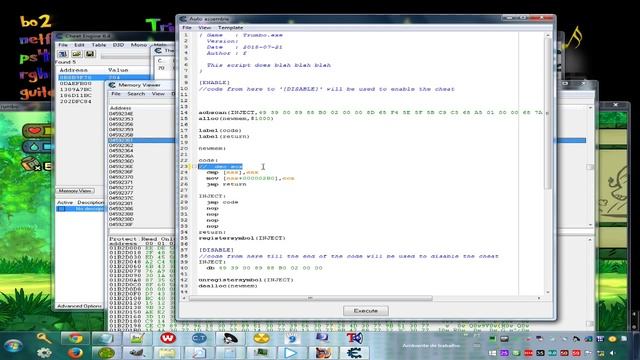The image size is (640, 360).
Task: Open Edit menu in Cheat Engine main window
Action: coord(79,45)
